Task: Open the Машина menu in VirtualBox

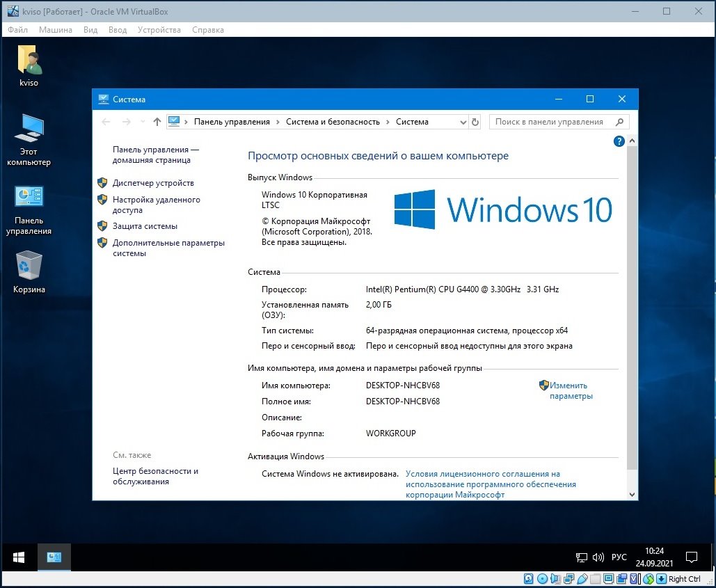Action: pyautogui.click(x=55, y=30)
